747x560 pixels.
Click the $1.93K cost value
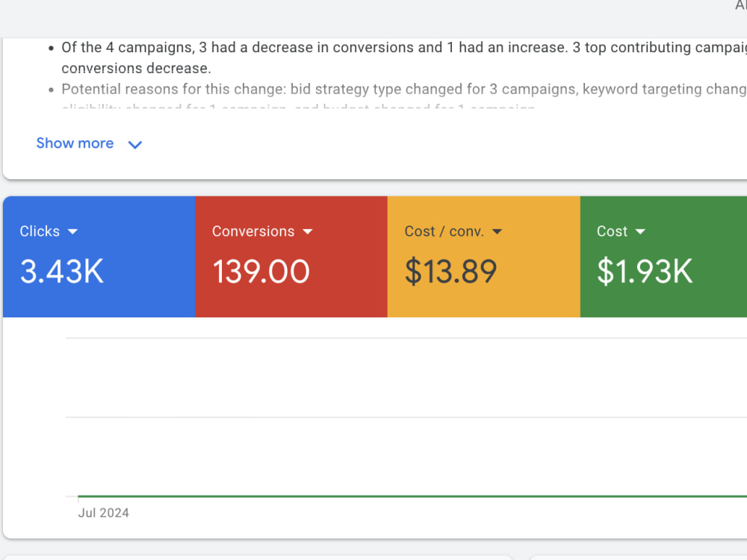click(x=645, y=272)
